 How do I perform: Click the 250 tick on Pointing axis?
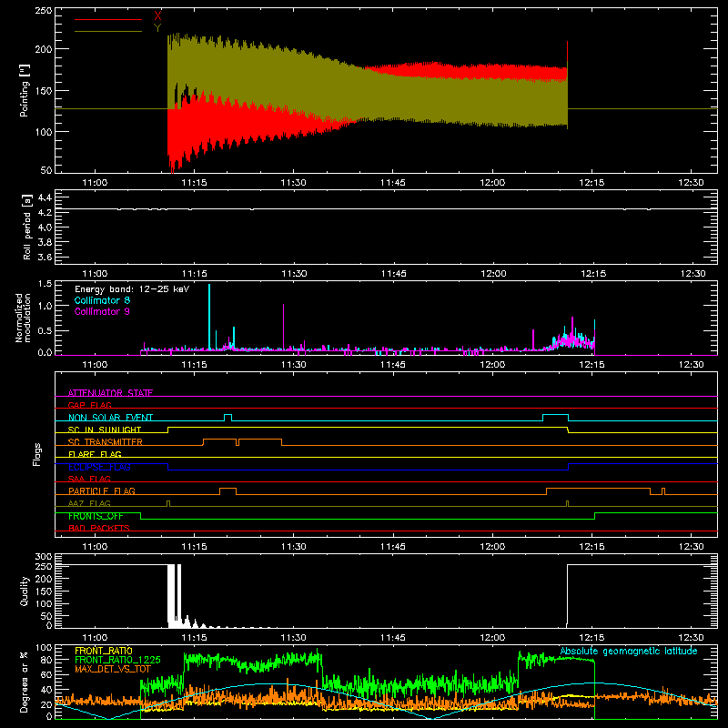tap(43, 11)
